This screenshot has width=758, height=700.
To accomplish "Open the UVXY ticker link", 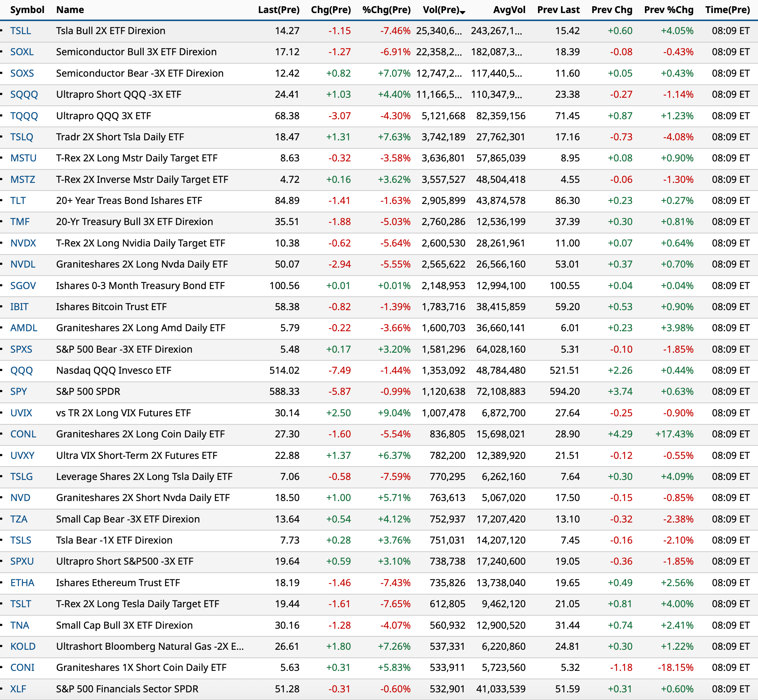I will coord(22,455).
